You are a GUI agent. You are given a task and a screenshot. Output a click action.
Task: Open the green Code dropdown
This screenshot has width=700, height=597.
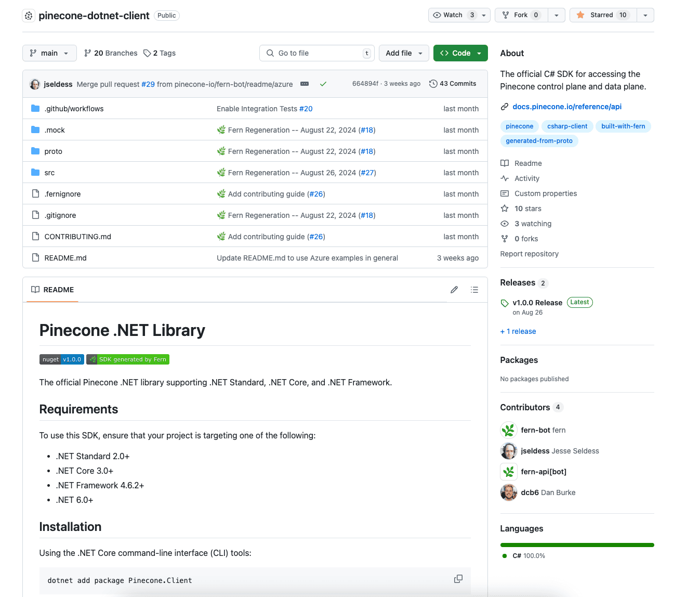click(460, 53)
